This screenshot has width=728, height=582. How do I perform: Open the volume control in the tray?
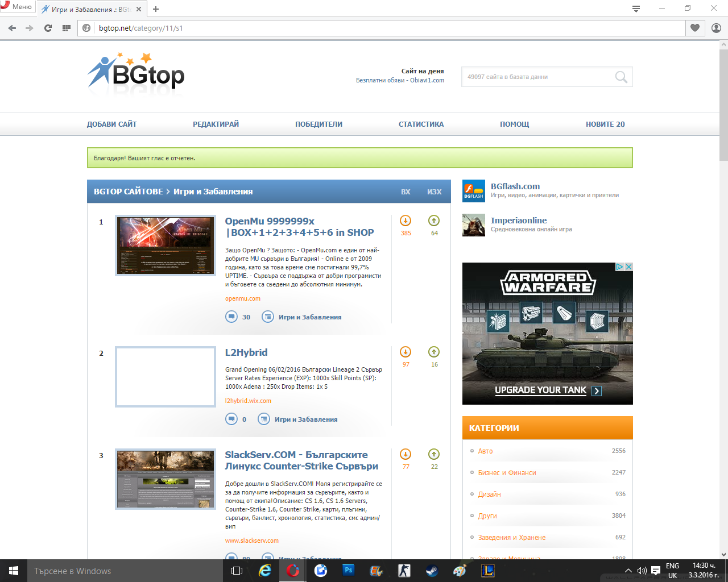pos(642,571)
